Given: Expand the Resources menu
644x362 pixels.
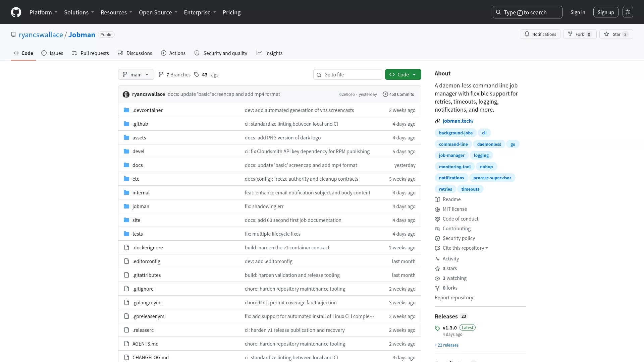Looking at the screenshot, I should click(117, 12).
